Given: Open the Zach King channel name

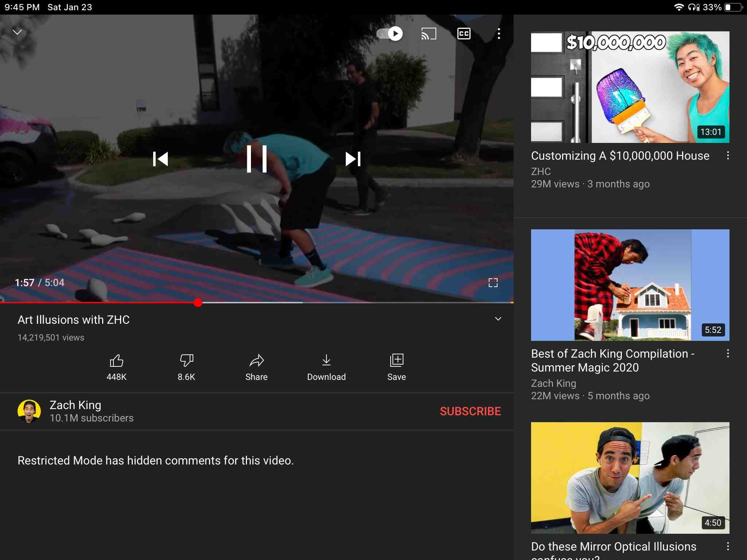Looking at the screenshot, I should (x=76, y=405).
